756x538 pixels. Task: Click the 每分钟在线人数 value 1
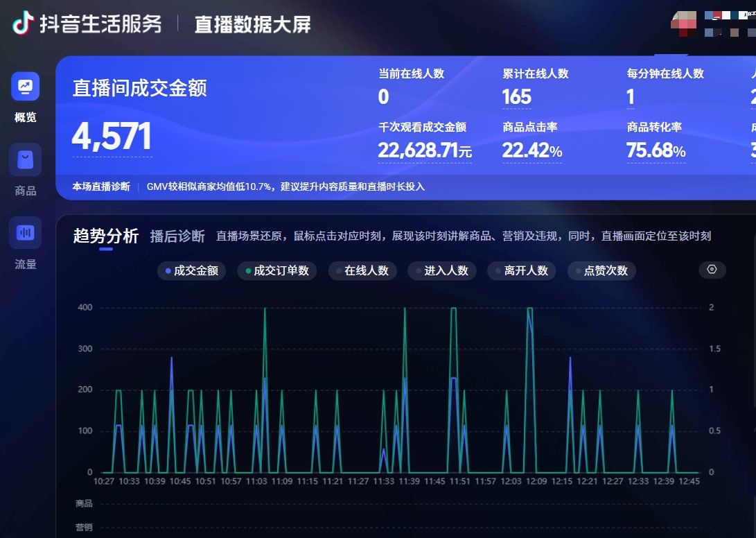pyautogui.click(x=630, y=97)
